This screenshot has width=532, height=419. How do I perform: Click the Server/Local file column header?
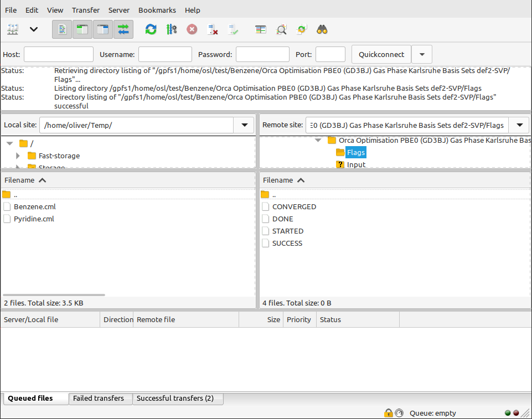point(50,319)
